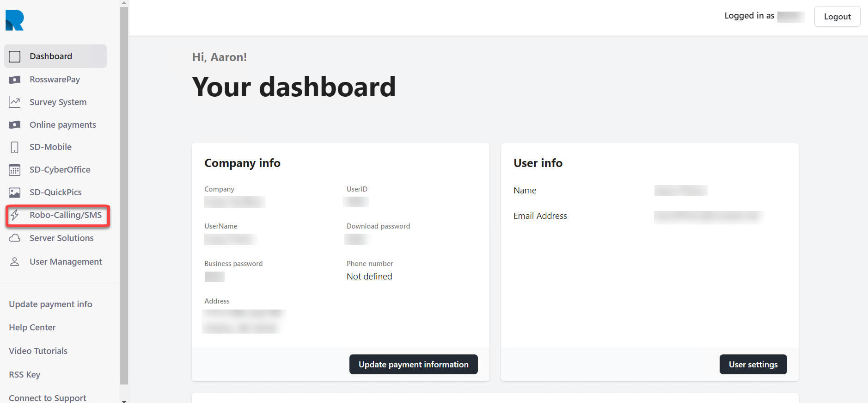Open the Robo-Calling/SMS menu item
This screenshot has height=403, width=868.
tap(66, 215)
